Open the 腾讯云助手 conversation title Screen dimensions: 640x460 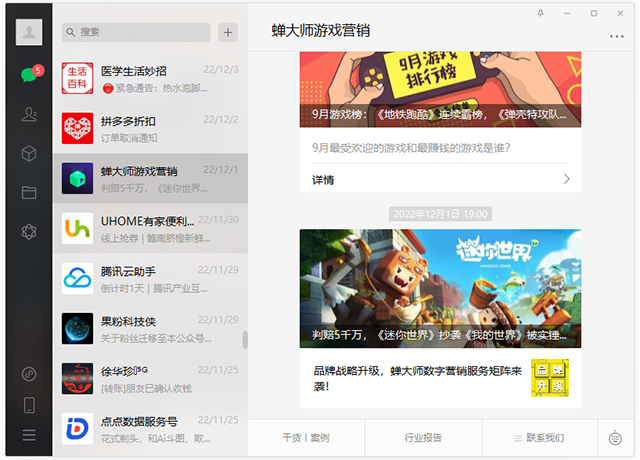tap(128, 271)
